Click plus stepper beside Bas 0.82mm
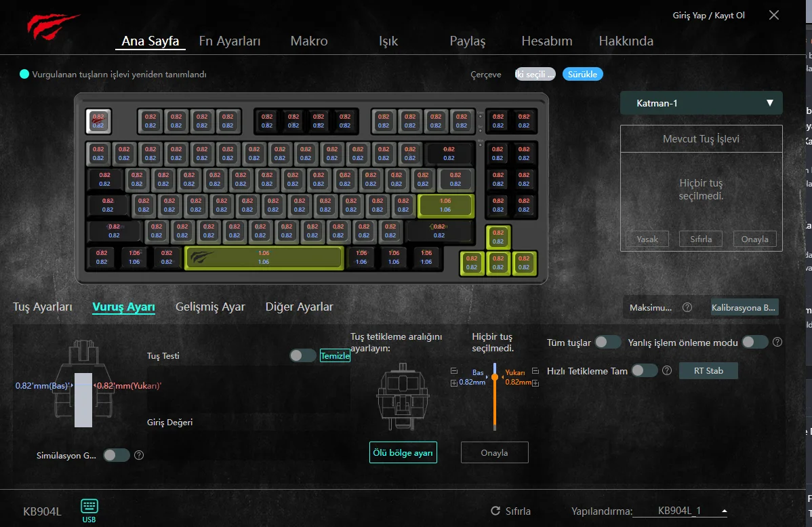The image size is (812, 527). coord(454,383)
